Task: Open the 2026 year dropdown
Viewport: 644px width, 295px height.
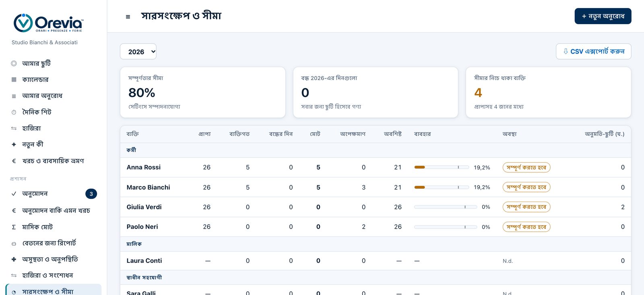Action: click(138, 52)
